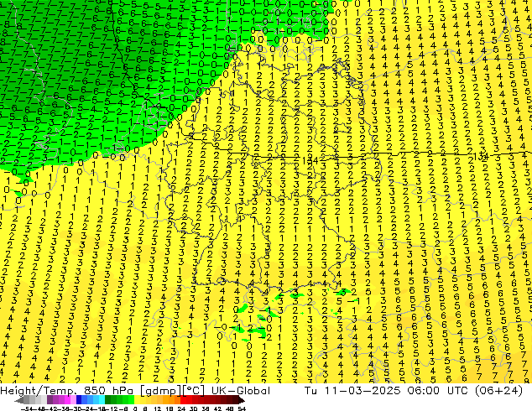Click the dark blue legend swatch above -30
This screenshot has height=411, width=532.
[x=79, y=400]
